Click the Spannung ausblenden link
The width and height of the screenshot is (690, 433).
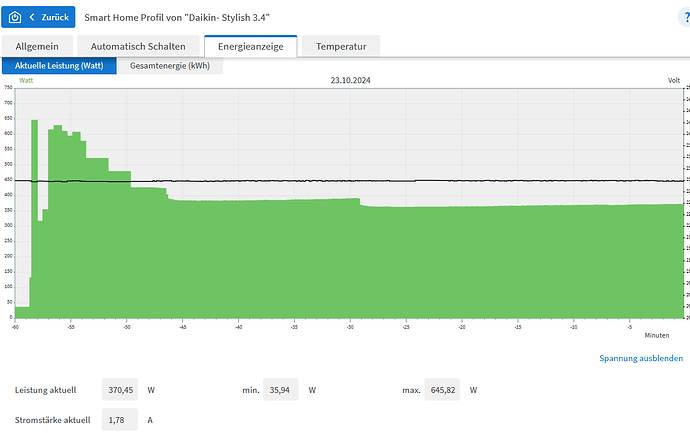[641, 358]
